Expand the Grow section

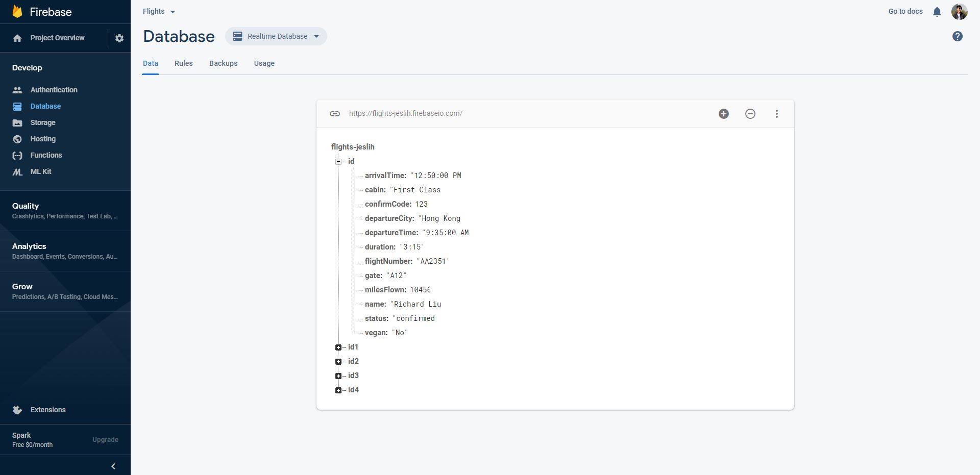[65, 291]
